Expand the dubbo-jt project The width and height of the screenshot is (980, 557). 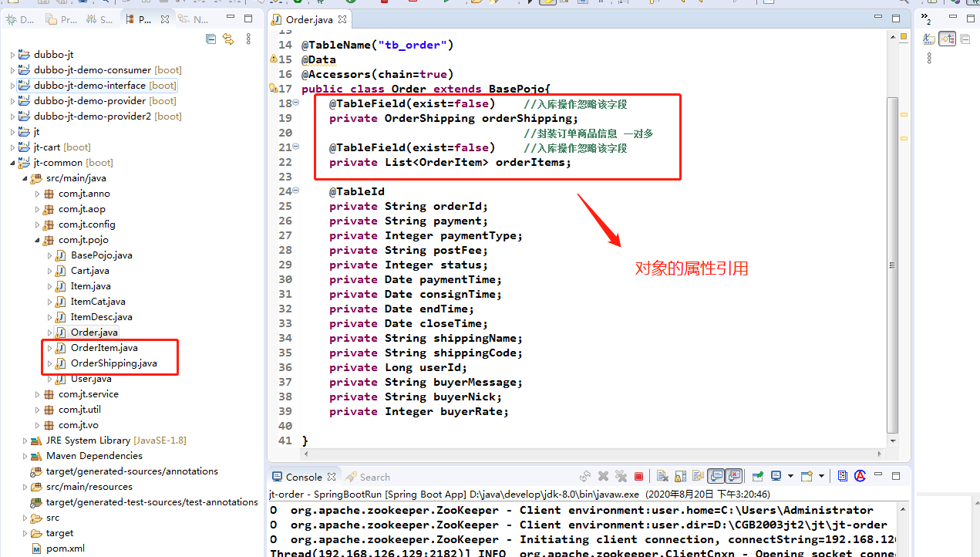pyautogui.click(x=12, y=55)
